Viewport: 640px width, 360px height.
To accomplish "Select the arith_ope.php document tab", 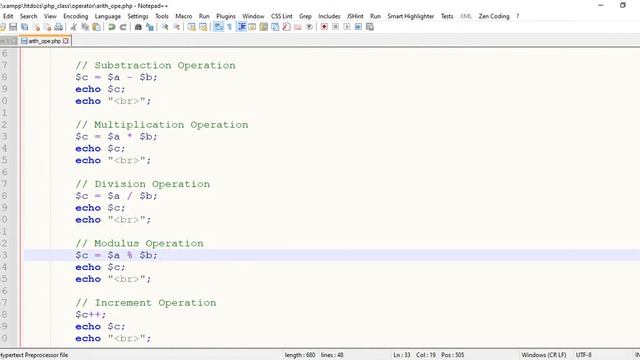I will [x=44, y=41].
